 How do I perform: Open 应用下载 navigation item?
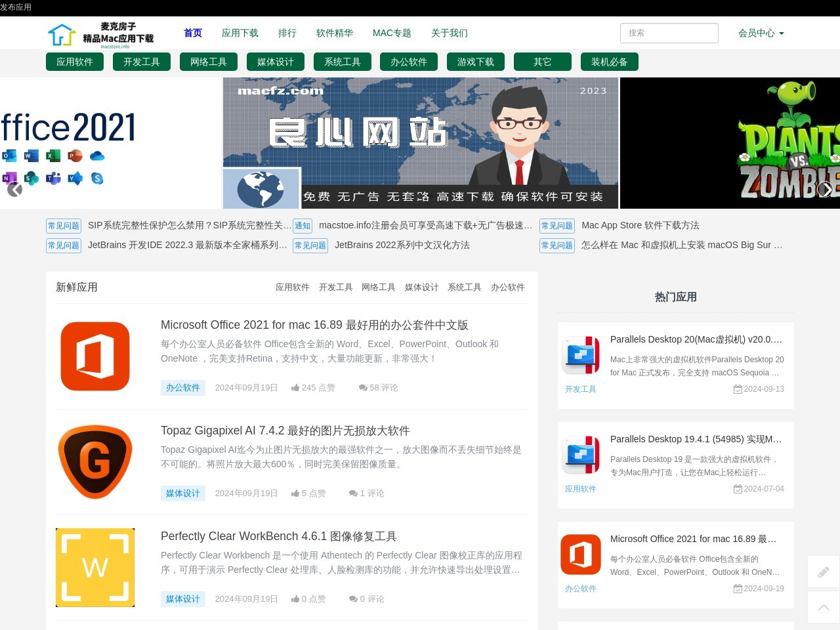[240, 33]
